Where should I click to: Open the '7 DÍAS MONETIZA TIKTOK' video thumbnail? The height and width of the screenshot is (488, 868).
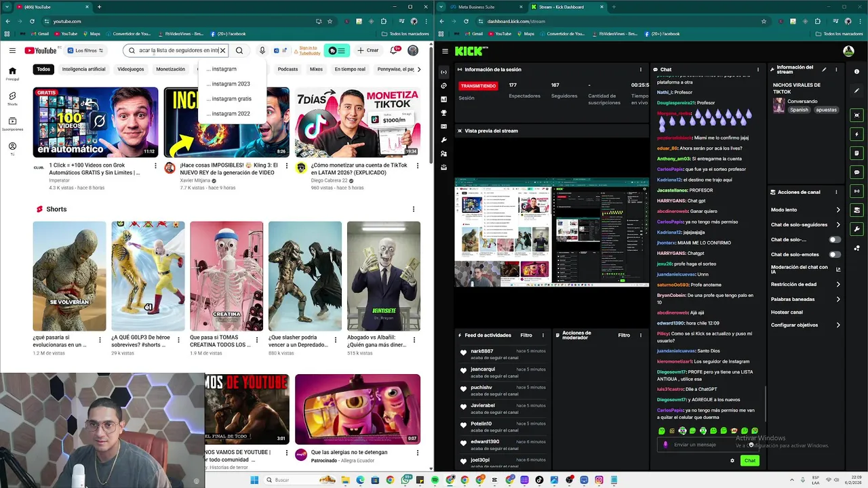(x=357, y=122)
